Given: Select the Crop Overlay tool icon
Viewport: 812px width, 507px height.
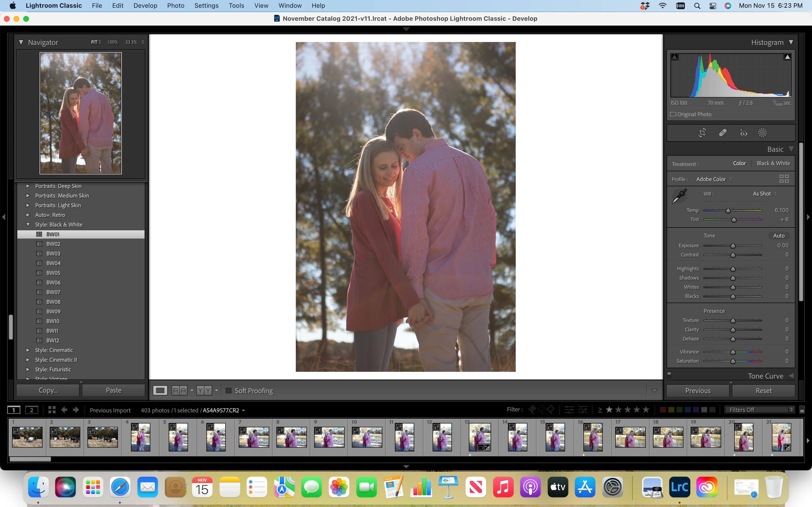Looking at the screenshot, I should point(702,133).
